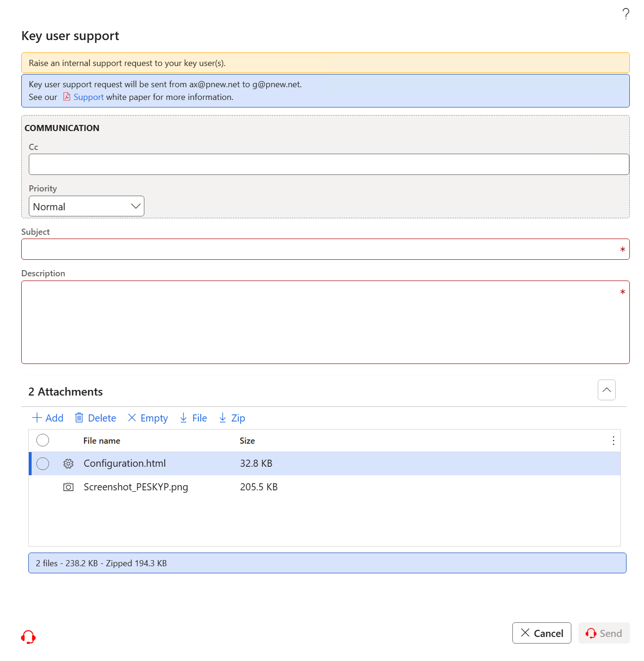Viewport: 644px width, 661px height.
Task: Cancel the support request
Action: 542,633
